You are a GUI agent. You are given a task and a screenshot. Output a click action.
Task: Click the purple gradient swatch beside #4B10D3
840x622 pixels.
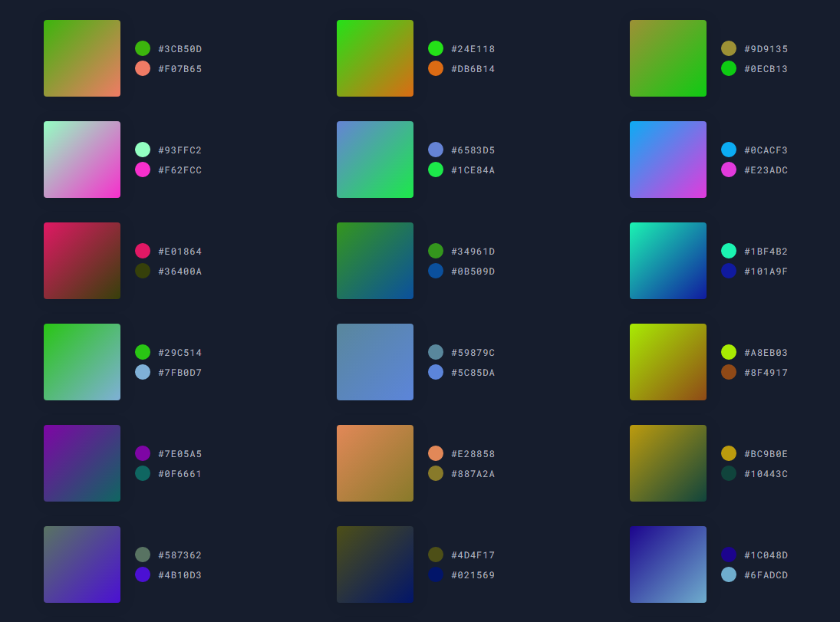pyautogui.click(x=82, y=564)
